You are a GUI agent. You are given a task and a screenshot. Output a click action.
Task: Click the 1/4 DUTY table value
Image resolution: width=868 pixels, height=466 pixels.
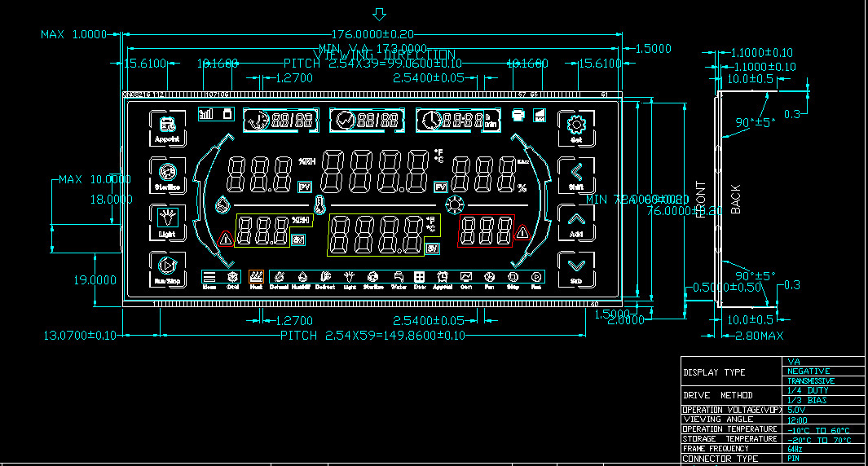pos(808,390)
